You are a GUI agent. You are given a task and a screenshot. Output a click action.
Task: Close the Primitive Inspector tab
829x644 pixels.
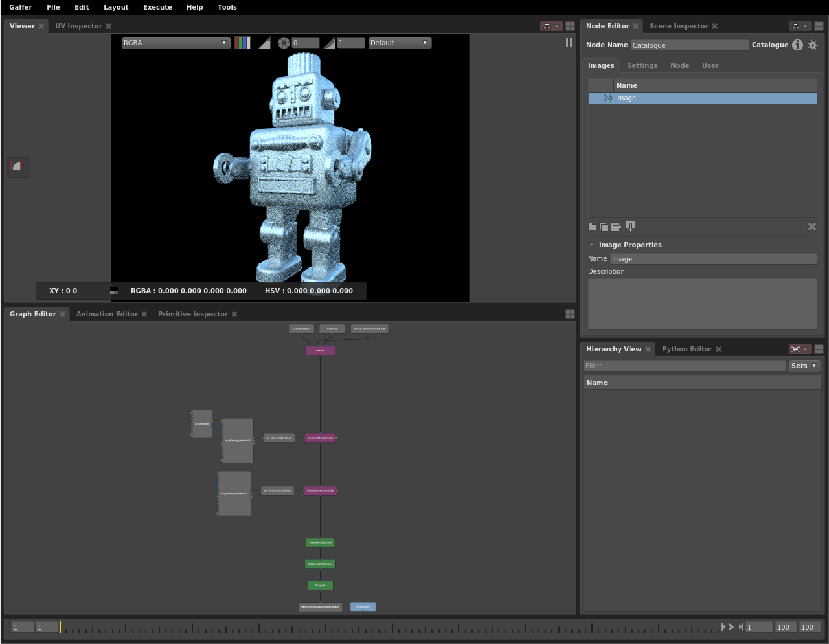234,315
